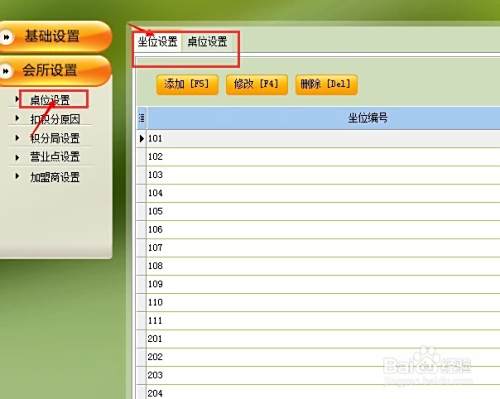
Task: Open 营业点设置 in the sidebar
Action: coord(55,157)
